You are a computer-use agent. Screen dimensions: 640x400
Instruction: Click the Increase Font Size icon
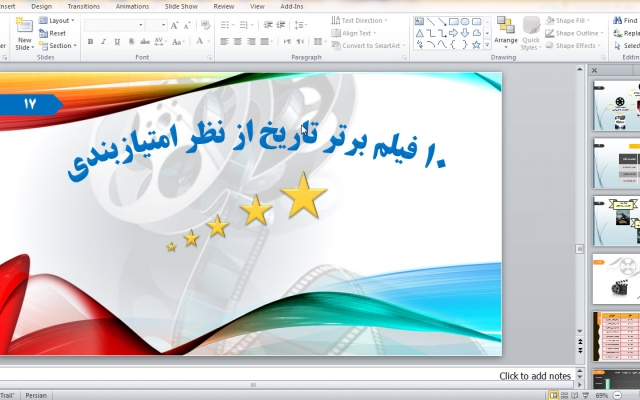[x=174, y=26]
